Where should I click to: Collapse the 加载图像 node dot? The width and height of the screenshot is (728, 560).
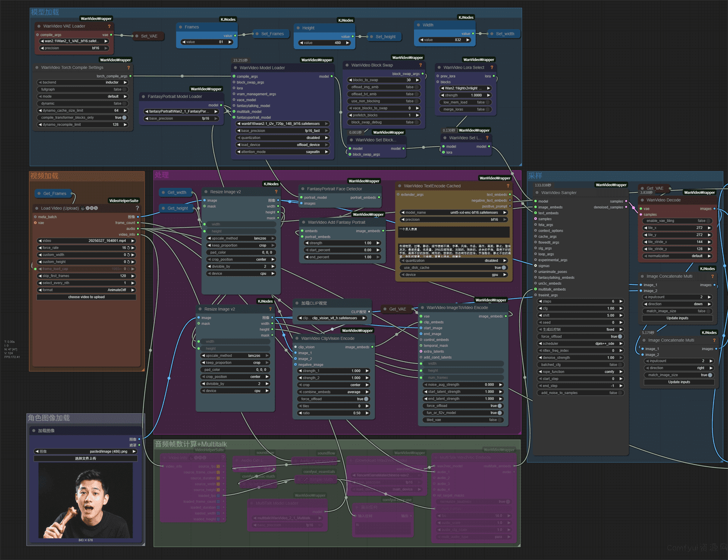34,430
